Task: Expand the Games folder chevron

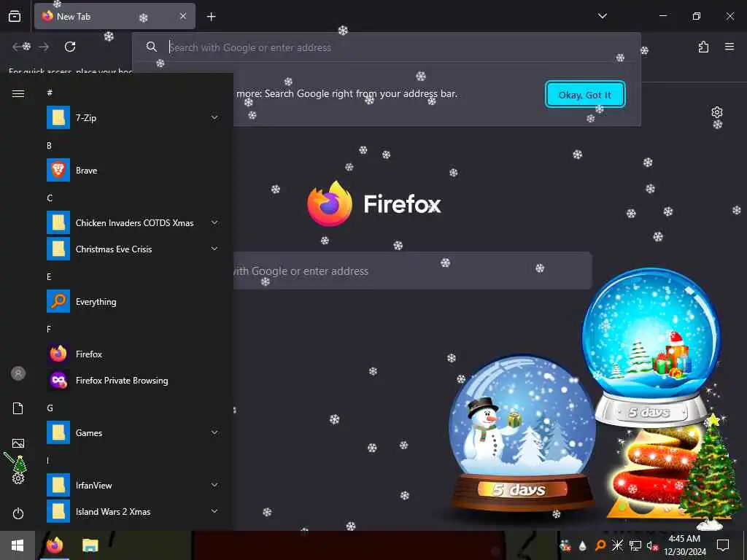Action: 214,432
